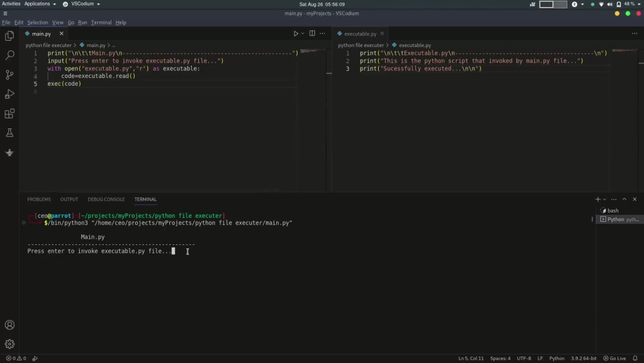Expand the new terminal launch profile dropdown
This screenshot has width=644, height=363.
[605, 199]
